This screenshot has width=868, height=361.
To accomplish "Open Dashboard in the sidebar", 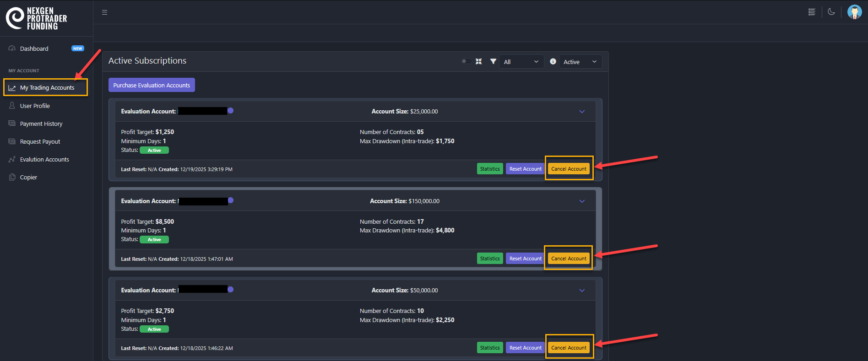I will click(34, 49).
